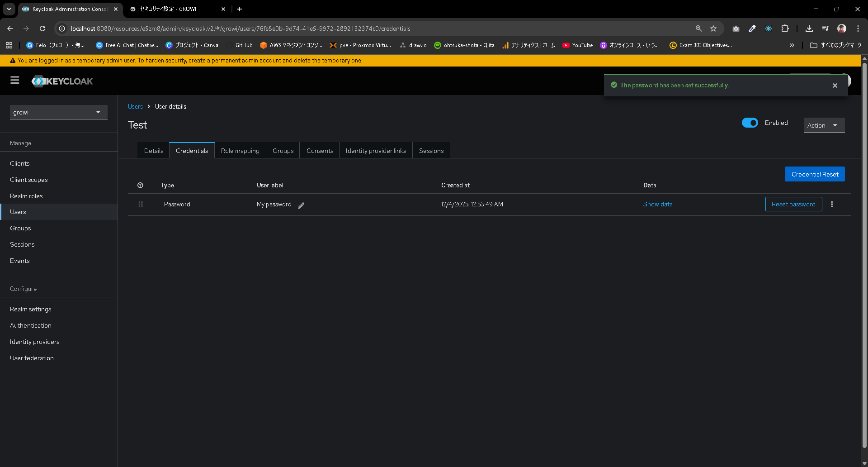Viewport: 868px width, 467px height.
Task: Toggle the Enabled switch for user Test
Action: click(x=750, y=123)
